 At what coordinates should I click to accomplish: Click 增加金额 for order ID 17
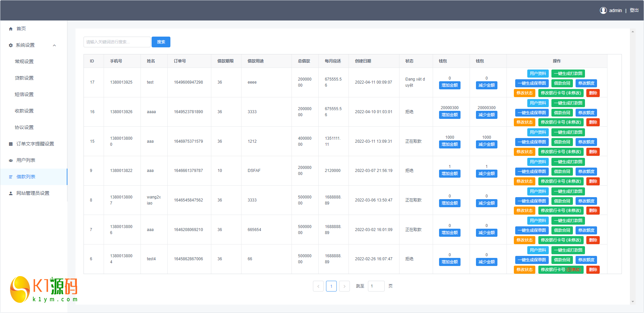(x=449, y=85)
